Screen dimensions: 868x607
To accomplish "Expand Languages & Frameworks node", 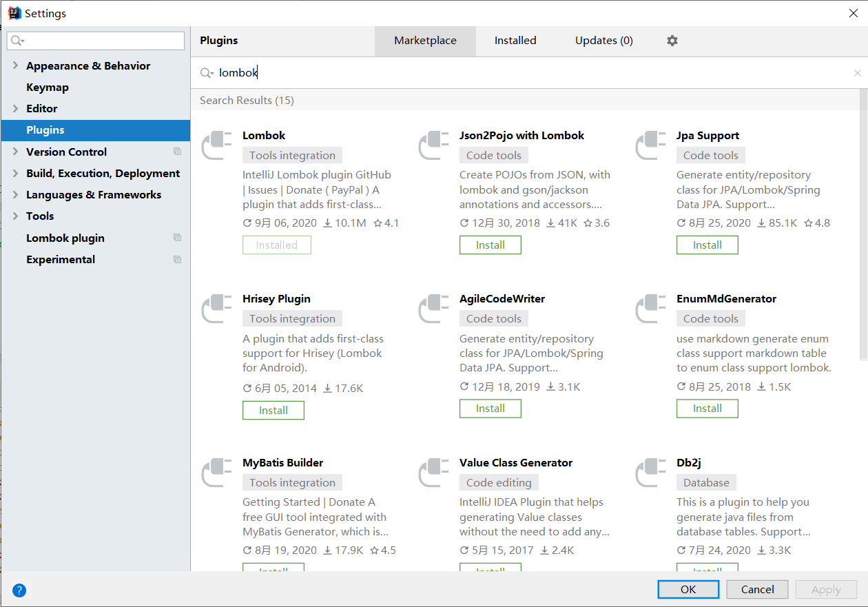I will 15,194.
